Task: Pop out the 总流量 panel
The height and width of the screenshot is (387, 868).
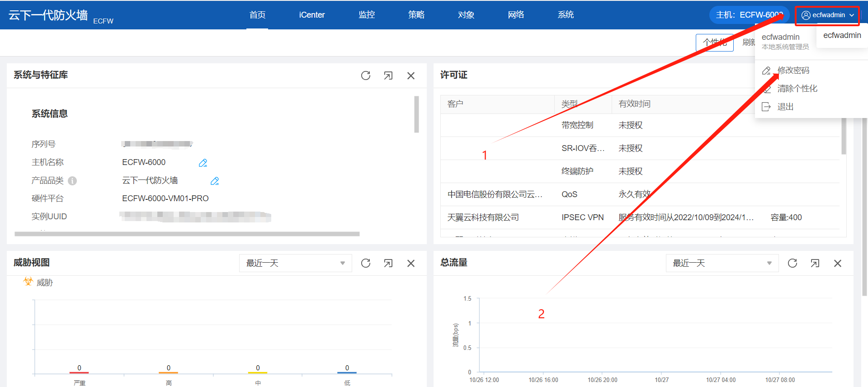Action: (x=815, y=263)
